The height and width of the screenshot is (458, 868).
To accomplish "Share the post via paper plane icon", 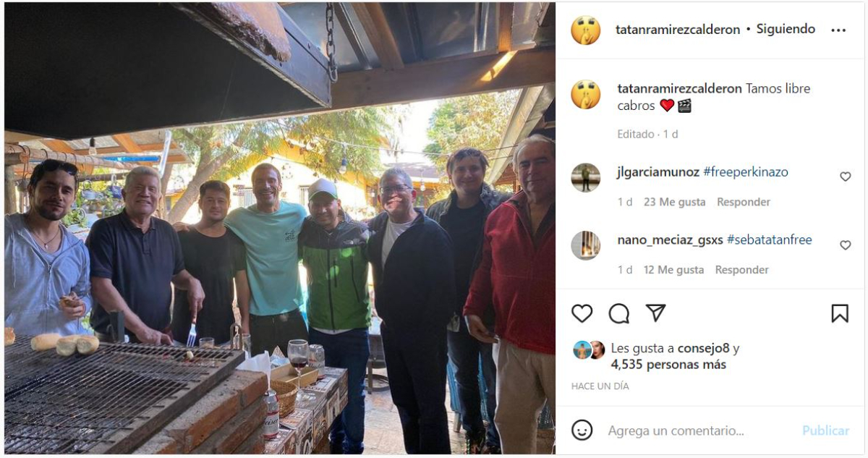I will [x=655, y=313].
